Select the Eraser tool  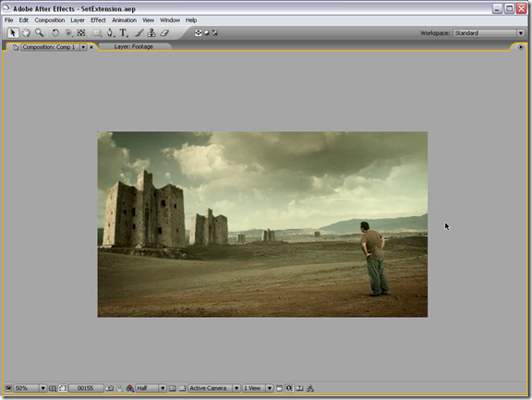(164, 33)
